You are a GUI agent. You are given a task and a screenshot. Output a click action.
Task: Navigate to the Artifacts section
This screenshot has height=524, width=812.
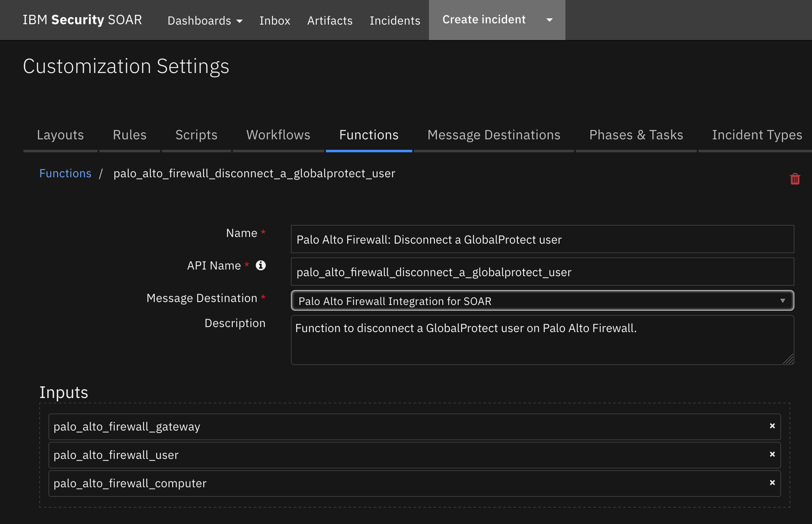pyautogui.click(x=330, y=21)
